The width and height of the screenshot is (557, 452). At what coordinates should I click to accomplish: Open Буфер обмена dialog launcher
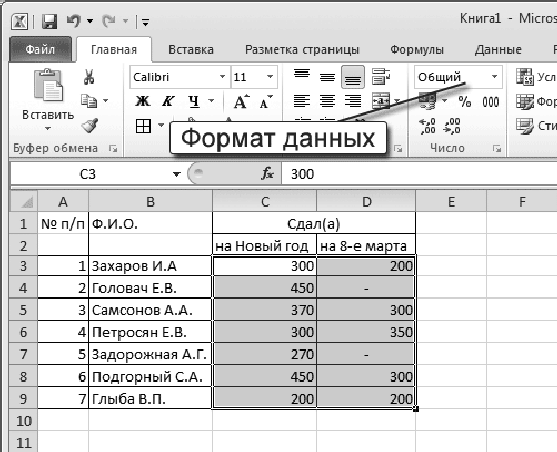coord(113,149)
